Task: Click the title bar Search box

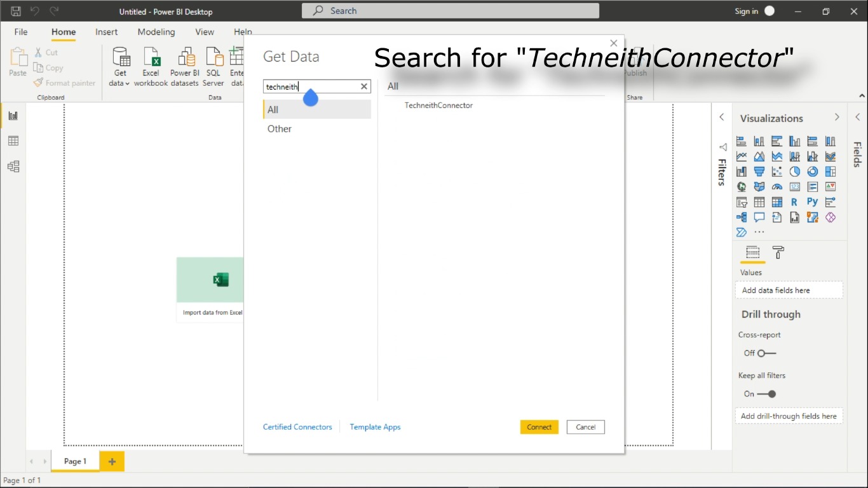Action: [451, 11]
